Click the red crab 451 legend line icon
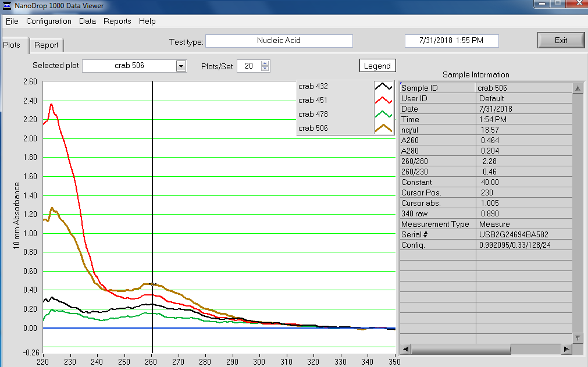Viewport: 588px width, 367px height. click(384, 101)
